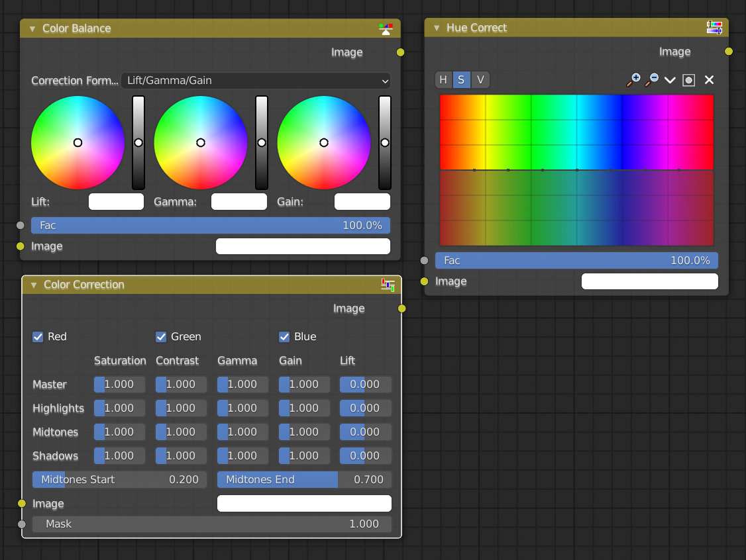Screen dimensions: 746x560
Task: Click the Master Saturation field
Action: [119, 384]
